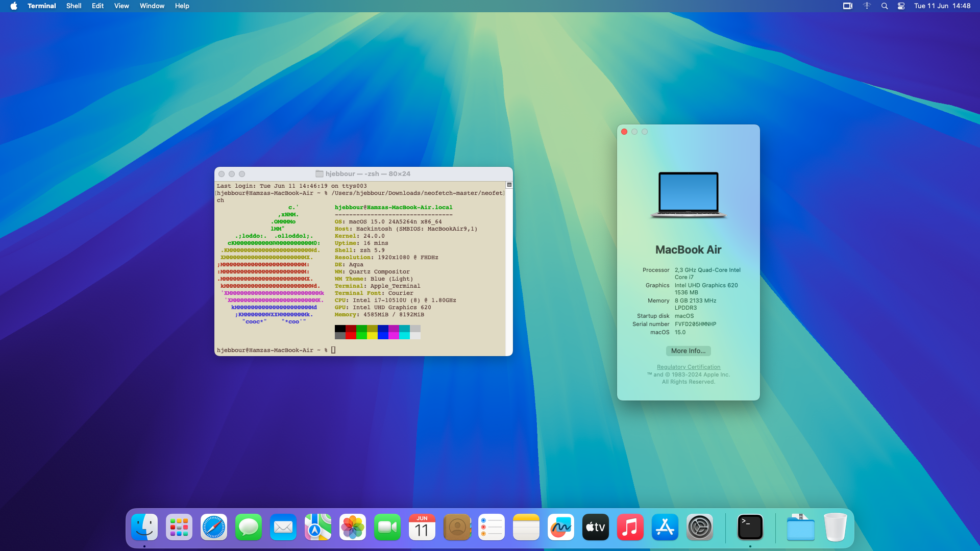Open App Store from dock
The image size is (980, 551).
pyautogui.click(x=665, y=527)
